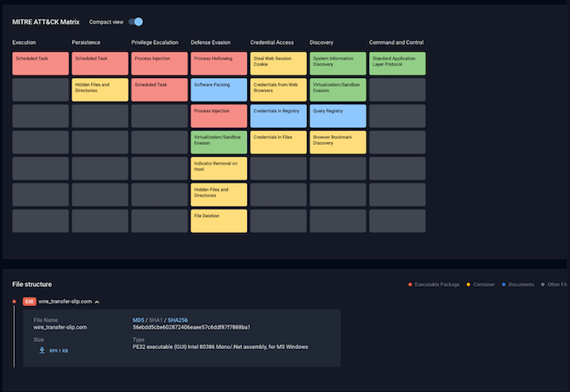
Task: Toggle the Compact view switch
Action: (136, 22)
